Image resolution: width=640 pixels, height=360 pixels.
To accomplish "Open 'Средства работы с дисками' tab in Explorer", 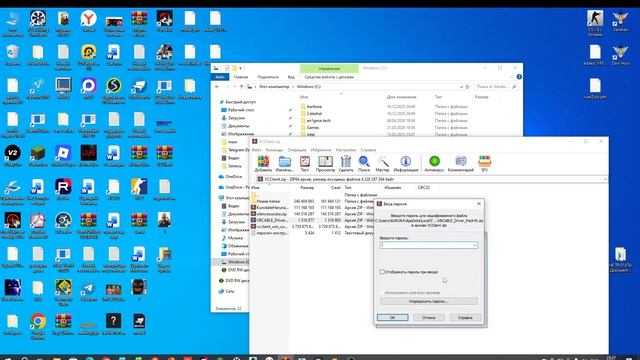I will pos(329,77).
